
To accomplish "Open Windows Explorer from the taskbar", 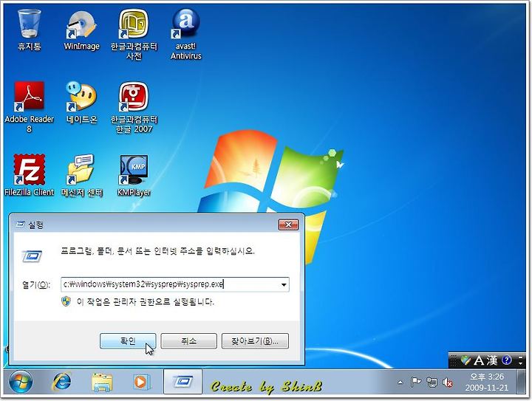I will coord(102,382).
